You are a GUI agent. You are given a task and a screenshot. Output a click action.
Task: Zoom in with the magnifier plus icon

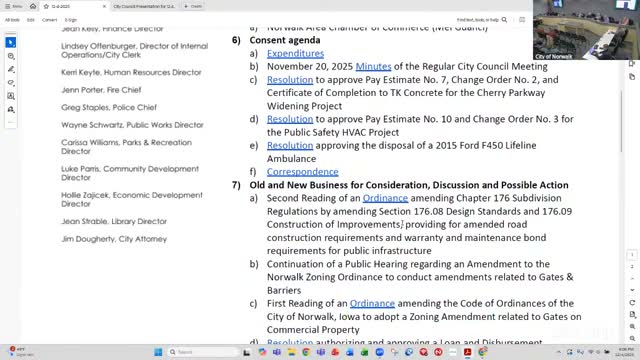pos(632,327)
